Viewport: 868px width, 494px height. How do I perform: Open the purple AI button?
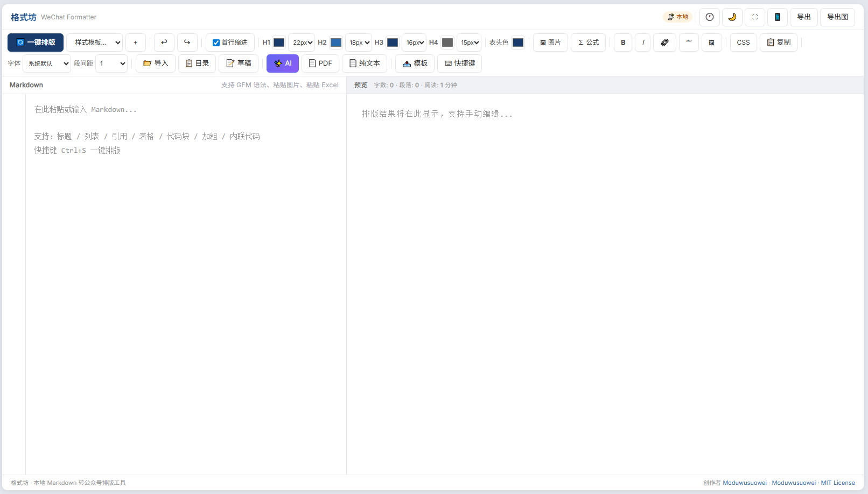(283, 63)
